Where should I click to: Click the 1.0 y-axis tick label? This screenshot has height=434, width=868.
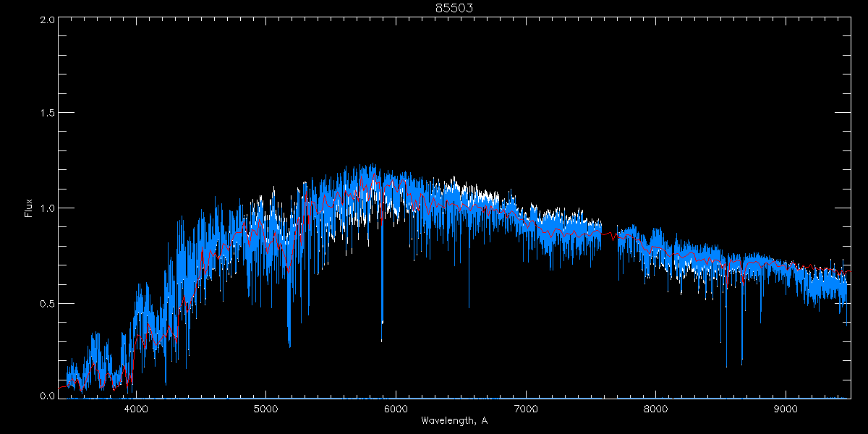[47, 208]
